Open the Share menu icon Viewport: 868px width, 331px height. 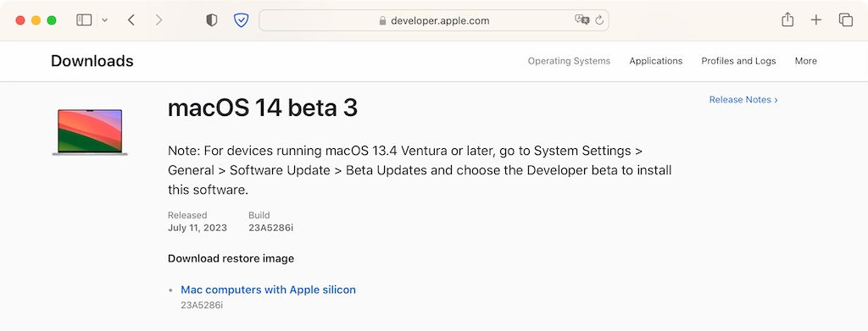click(x=787, y=19)
